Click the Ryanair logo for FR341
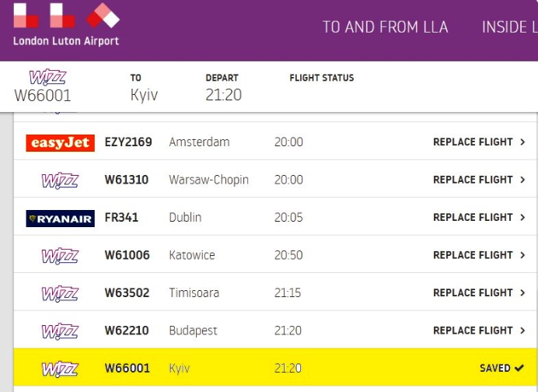 [60, 218]
